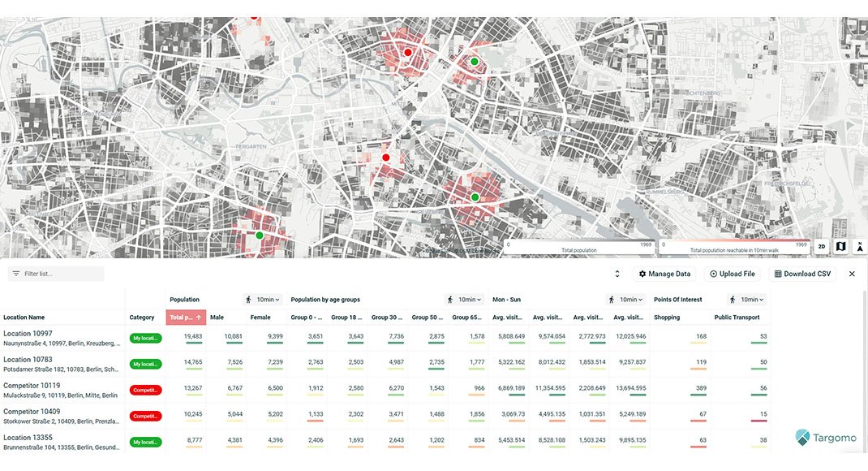Viewport: 868px width, 471px height.
Task: Click My location badge for Location 10783
Action: pos(145,364)
